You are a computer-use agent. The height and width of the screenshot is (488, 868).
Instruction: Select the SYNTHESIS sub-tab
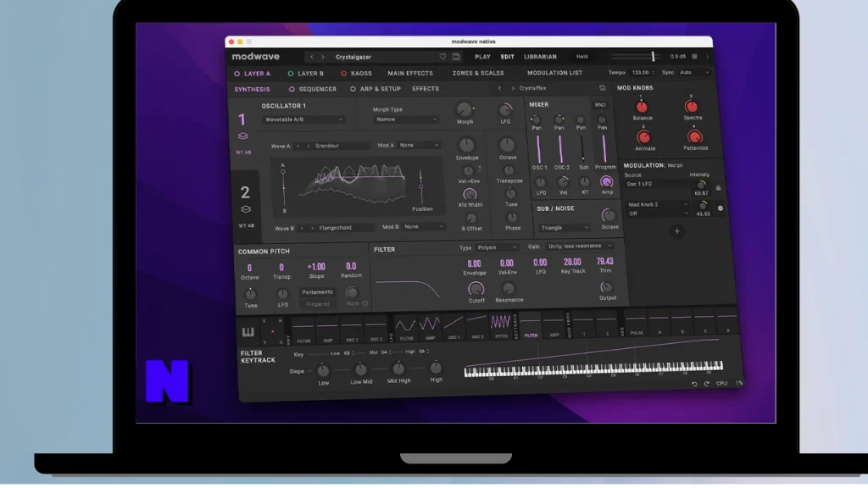pyautogui.click(x=252, y=89)
